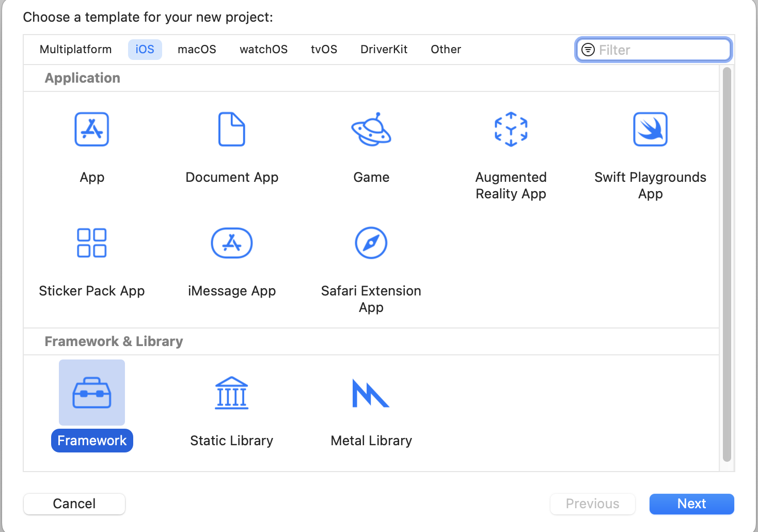Click the "iMessage App" label
The image size is (758, 532).
tap(232, 291)
